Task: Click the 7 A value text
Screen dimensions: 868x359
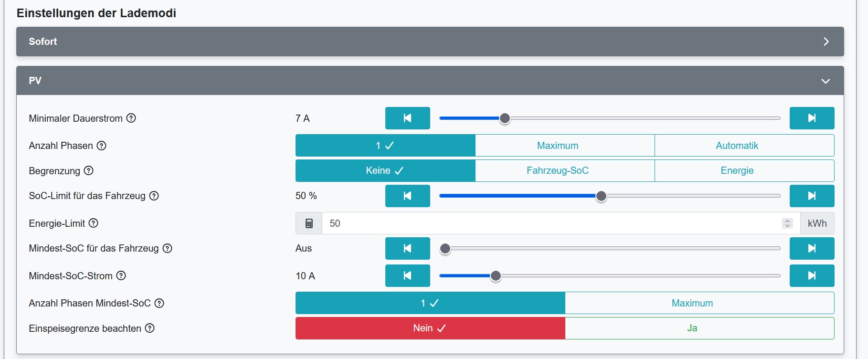Action: (303, 118)
